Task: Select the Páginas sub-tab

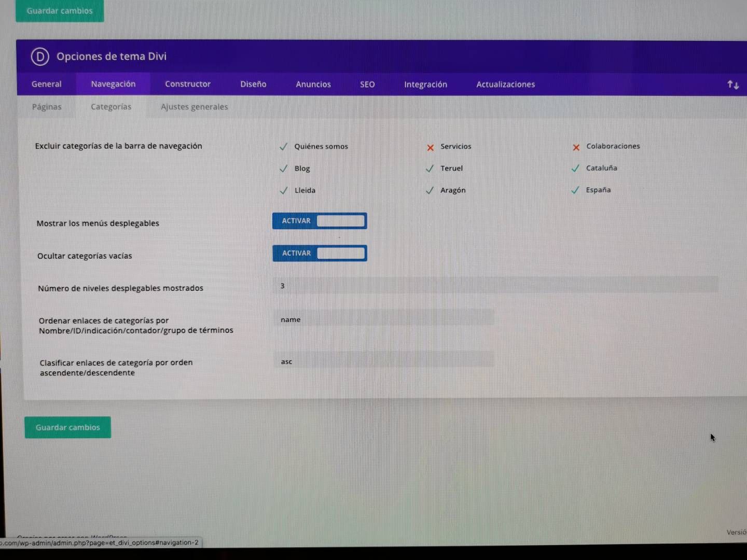Action: point(47,107)
